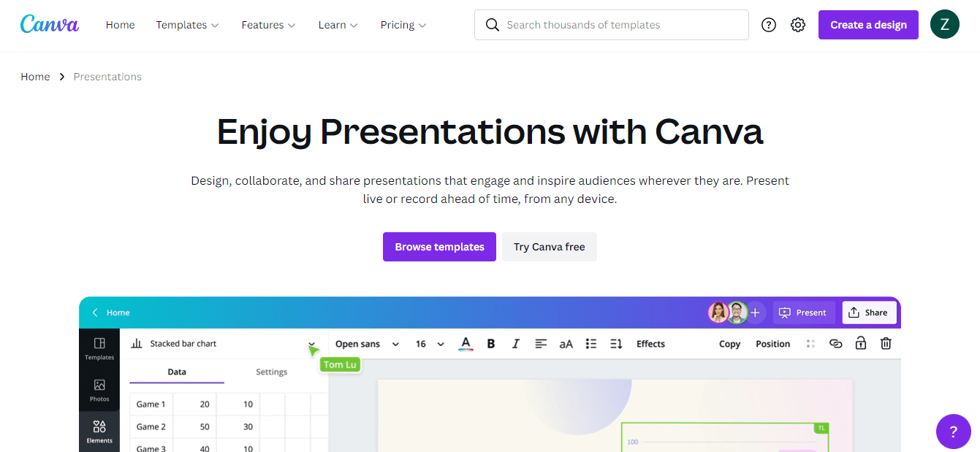Click the aA uppercase icon
Image resolution: width=980 pixels, height=452 pixels.
click(x=566, y=344)
